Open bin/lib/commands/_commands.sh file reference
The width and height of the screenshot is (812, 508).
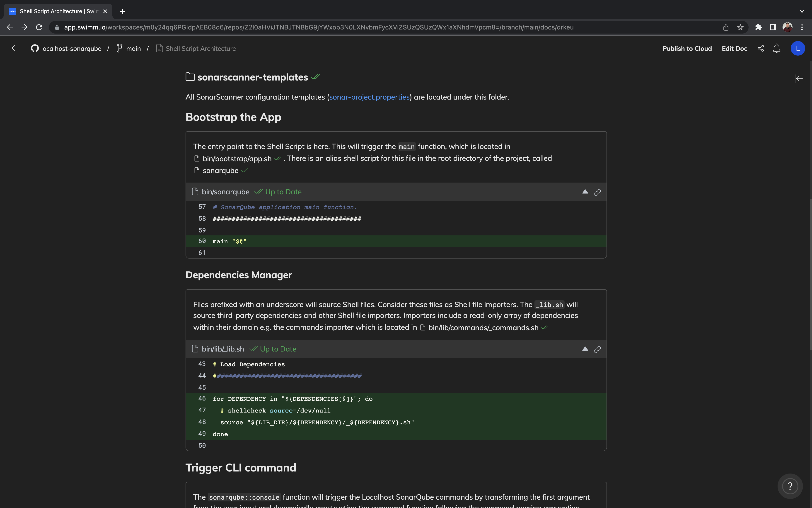[x=483, y=327]
